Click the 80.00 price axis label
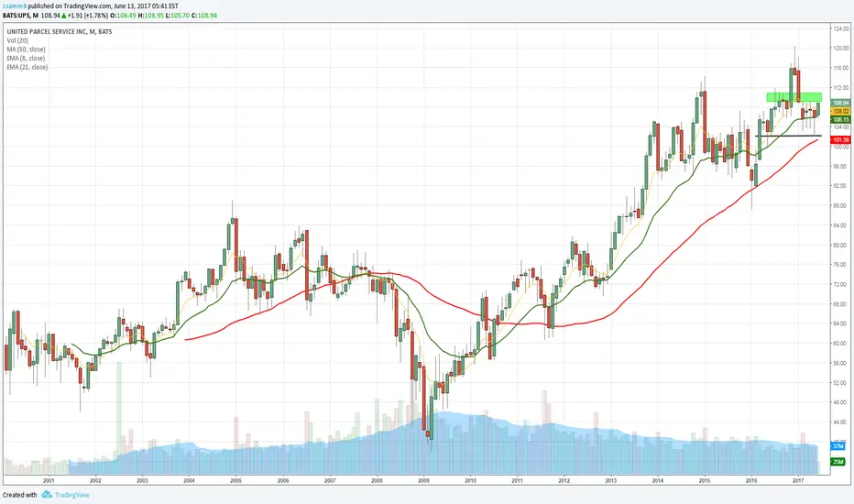 [839, 246]
